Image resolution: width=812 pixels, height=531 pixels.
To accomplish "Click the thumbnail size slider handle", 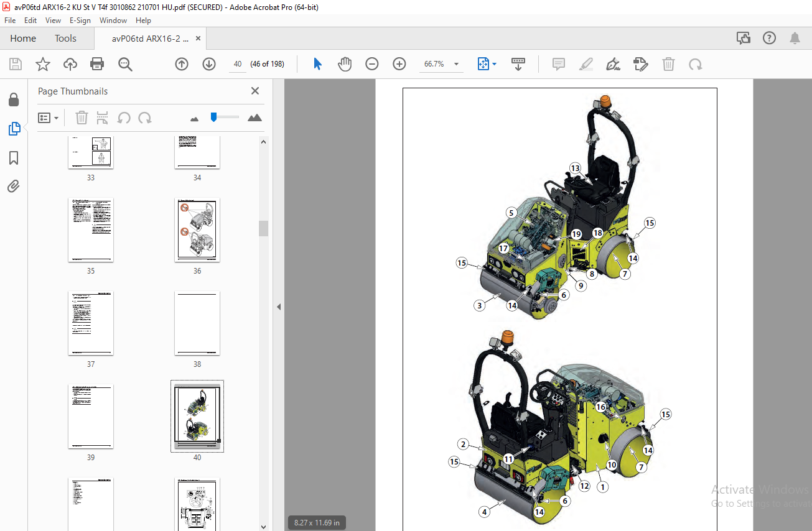I will click(x=213, y=116).
